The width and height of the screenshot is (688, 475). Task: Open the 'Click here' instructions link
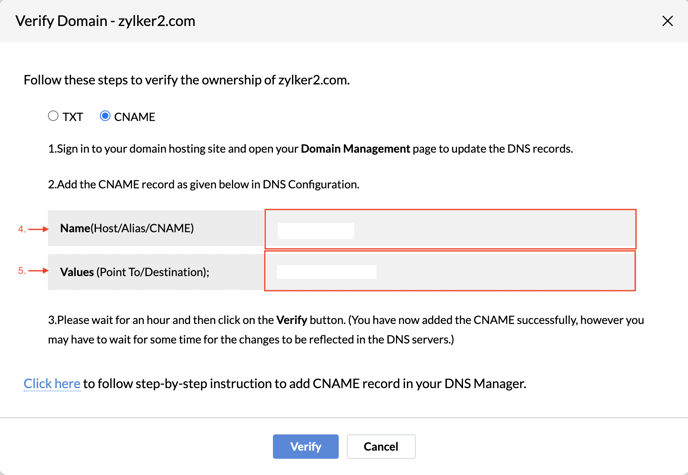[52, 383]
